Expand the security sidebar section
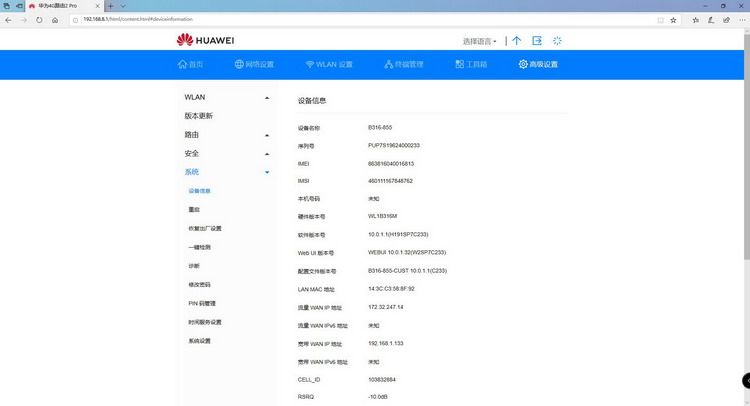The width and height of the screenshot is (750, 406). [x=227, y=154]
